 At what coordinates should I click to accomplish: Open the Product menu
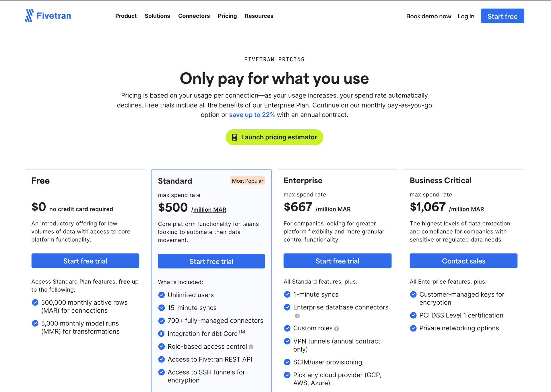coord(126,16)
